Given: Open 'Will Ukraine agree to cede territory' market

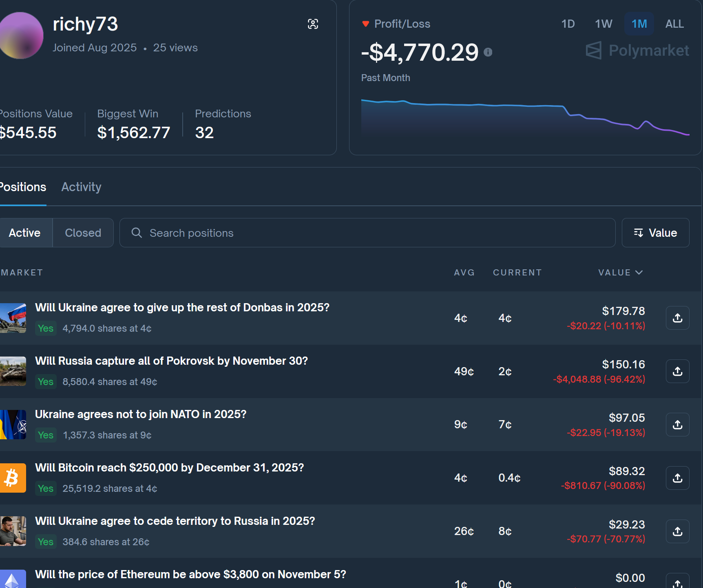Looking at the screenshot, I should coord(175,521).
